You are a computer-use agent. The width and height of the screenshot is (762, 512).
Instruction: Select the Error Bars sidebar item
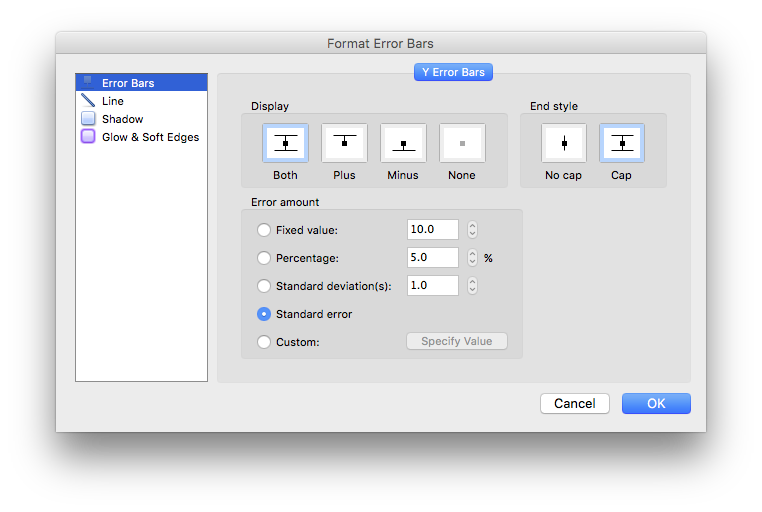click(141, 83)
